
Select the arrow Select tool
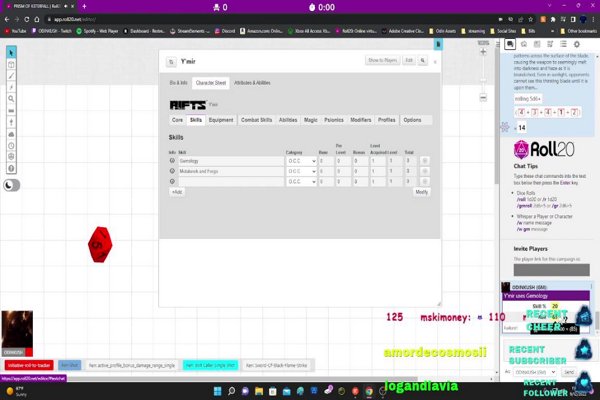pyautogui.click(x=11, y=52)
